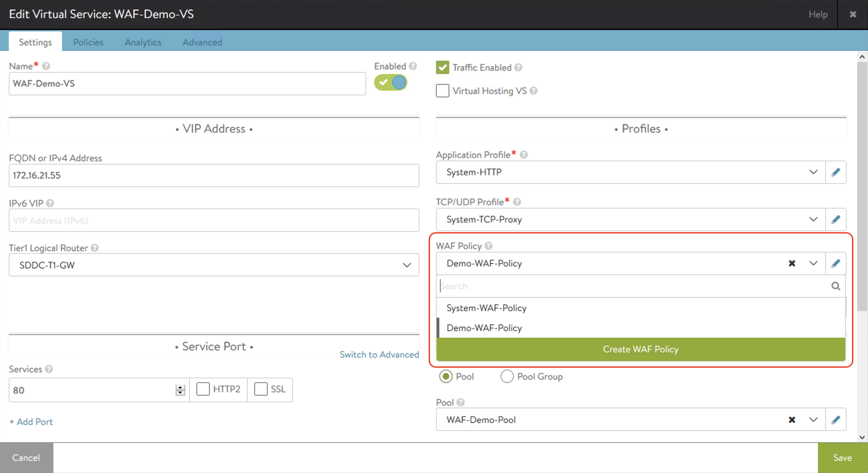868x473 pixels.
Task: Click the WAF Policy search magnifier icon
Action: point(835,286)
